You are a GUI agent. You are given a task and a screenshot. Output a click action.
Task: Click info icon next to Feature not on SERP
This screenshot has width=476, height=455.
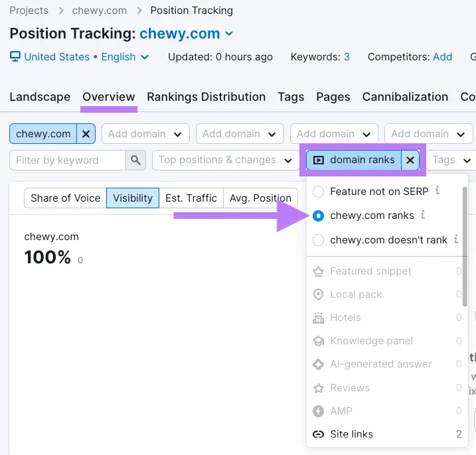pyautogui.click(x=437, y=190)
